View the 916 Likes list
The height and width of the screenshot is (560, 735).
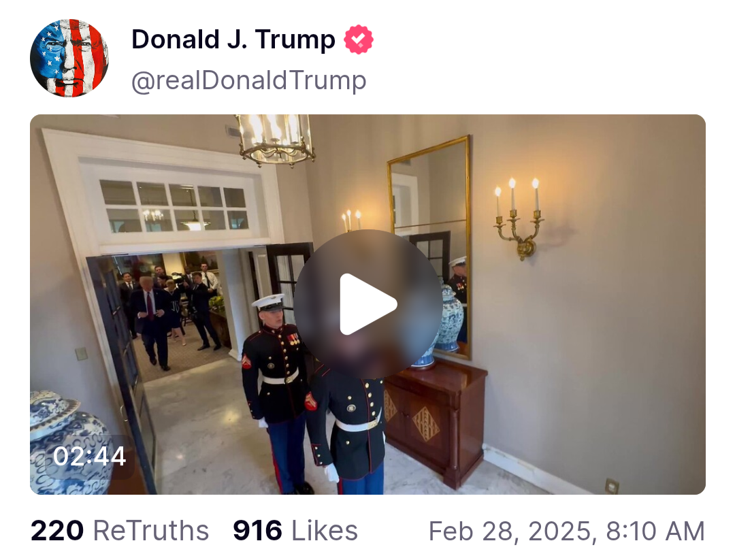coord(295,531)
